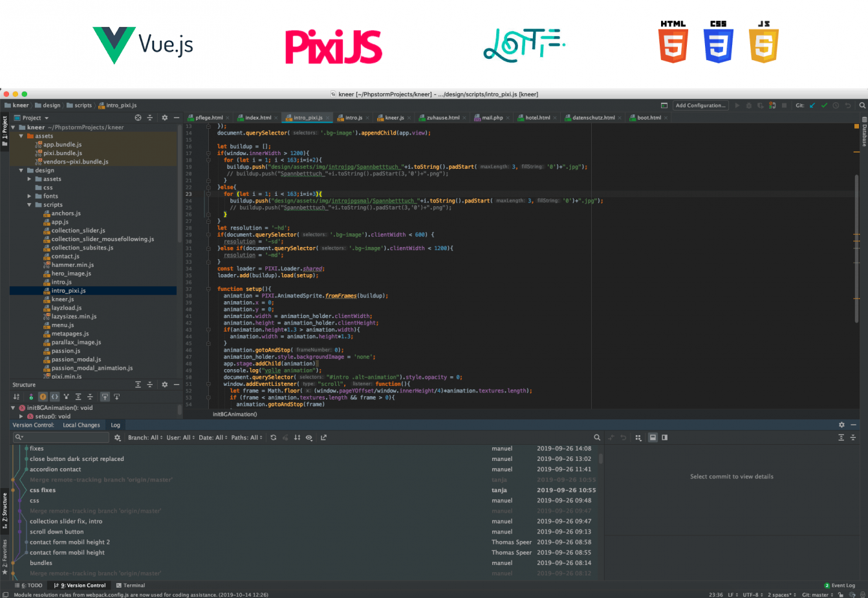Viewport: 868px width, 598px height.
Task: Open the 6: TODO tool window
Action: 28,585
